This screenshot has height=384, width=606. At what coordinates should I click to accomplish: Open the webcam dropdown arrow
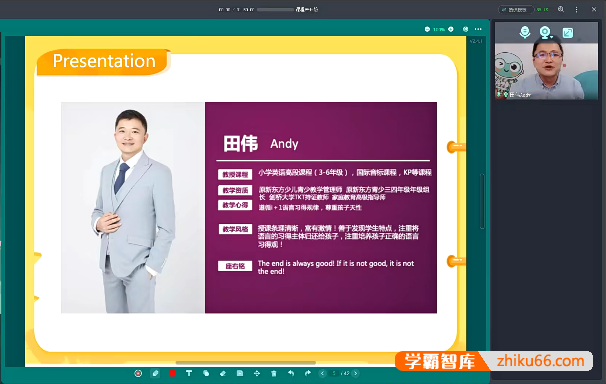(x=552, y=37)
